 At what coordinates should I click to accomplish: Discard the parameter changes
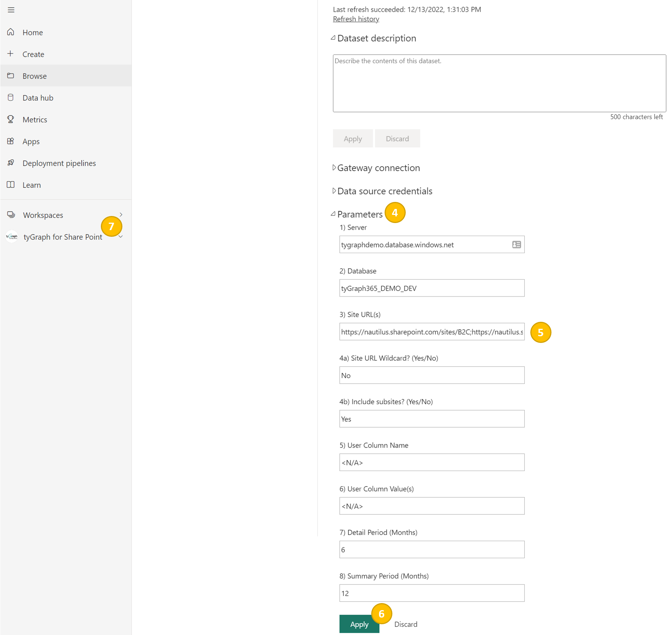tap(405, 624)
